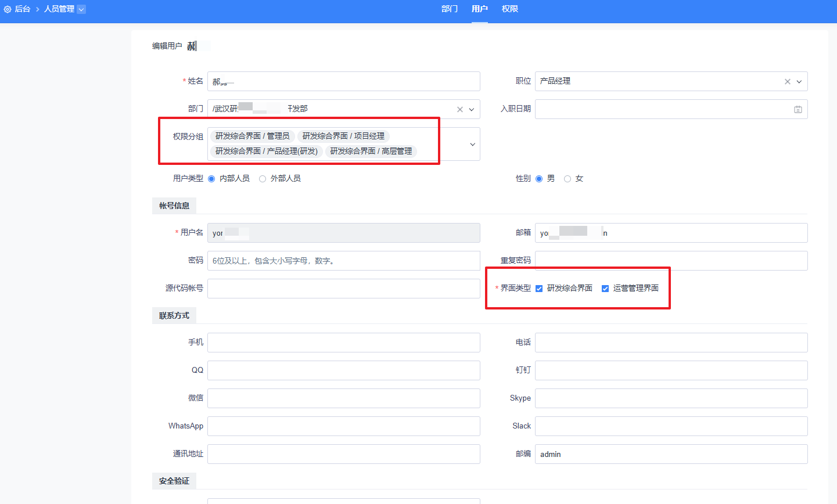Expand the 部门 dropdown arrow

tap(472, 110)
